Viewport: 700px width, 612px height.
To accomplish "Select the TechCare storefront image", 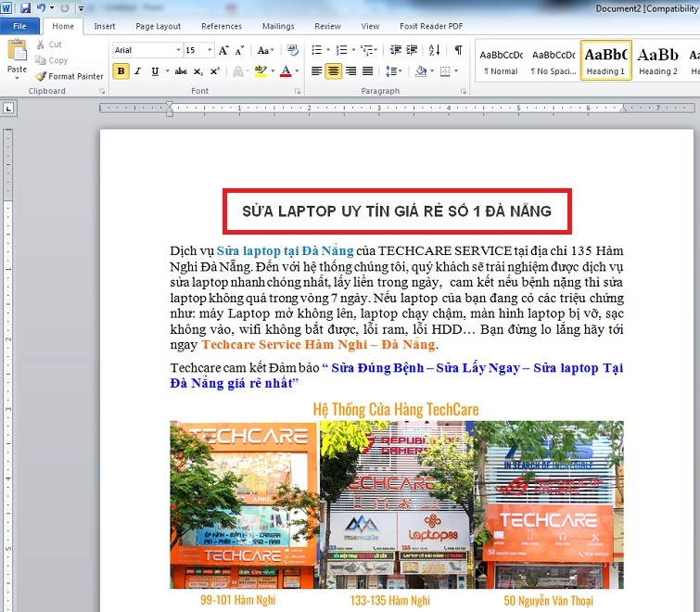I will click(x=397, y=504).
